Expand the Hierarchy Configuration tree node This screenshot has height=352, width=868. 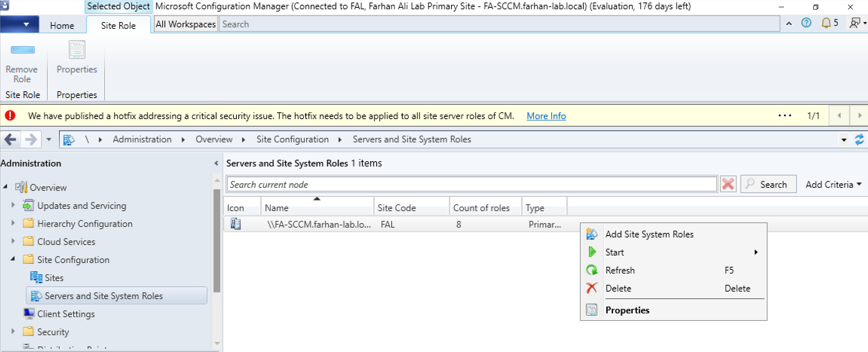click(13, 223)
